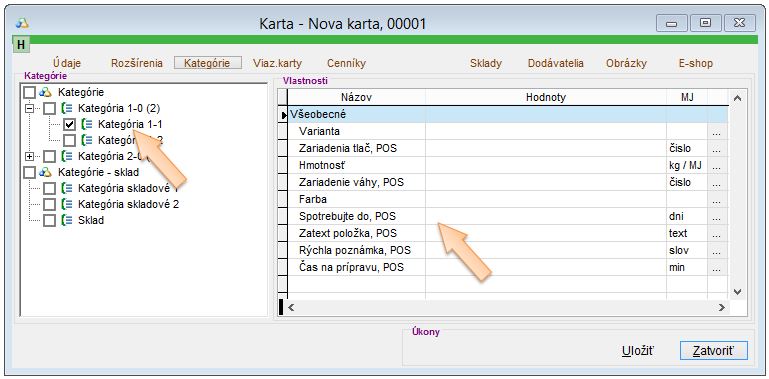Open the E-shop tab
Viewport: 769px width, 379px height.
click(x=695, y=63)
